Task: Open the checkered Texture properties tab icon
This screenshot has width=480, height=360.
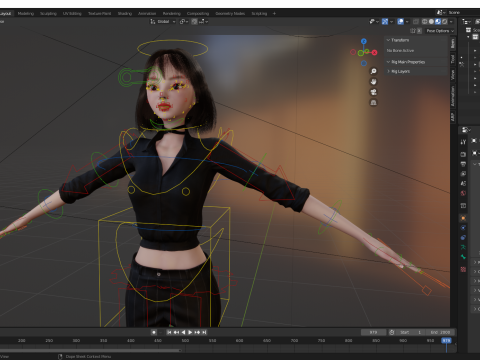Action: pyautogui.click(x=463, y=269)
